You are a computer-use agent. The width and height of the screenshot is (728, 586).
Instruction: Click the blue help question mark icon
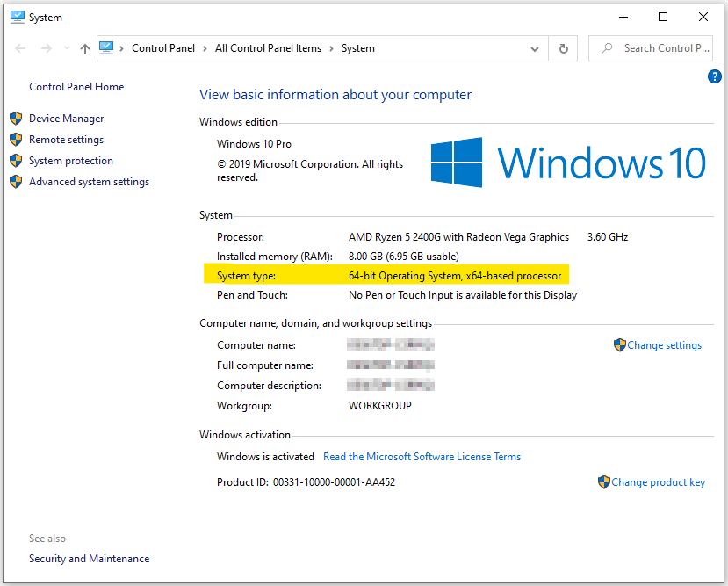tap(715, 76)
